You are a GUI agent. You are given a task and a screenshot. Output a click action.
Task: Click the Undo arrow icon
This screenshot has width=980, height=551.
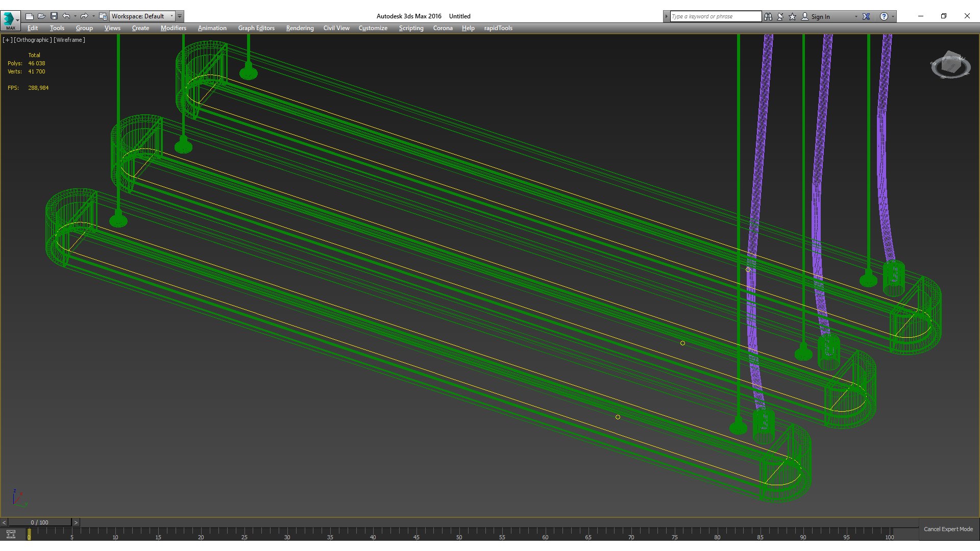[66, 16]
